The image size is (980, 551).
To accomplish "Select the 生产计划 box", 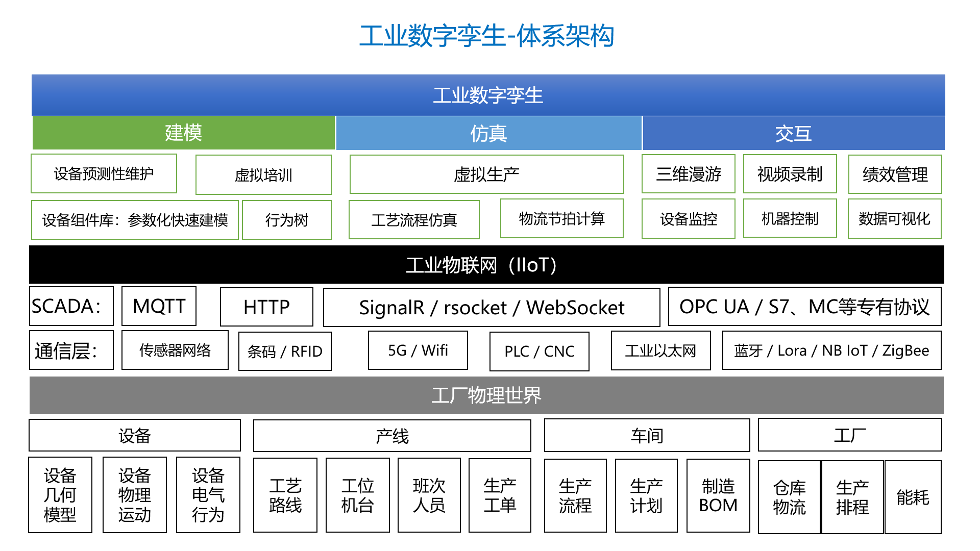I will 646,495.
